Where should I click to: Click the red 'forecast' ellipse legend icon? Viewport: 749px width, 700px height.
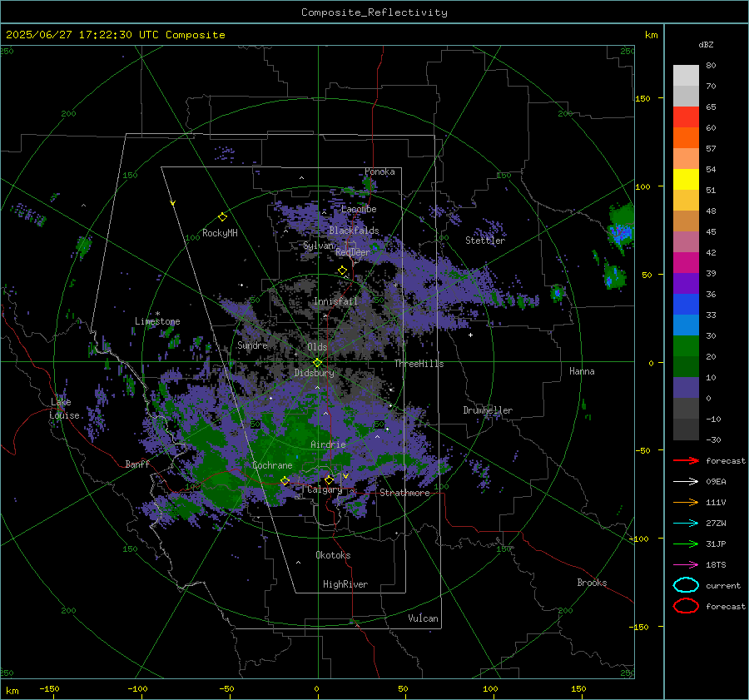point(686,606)
